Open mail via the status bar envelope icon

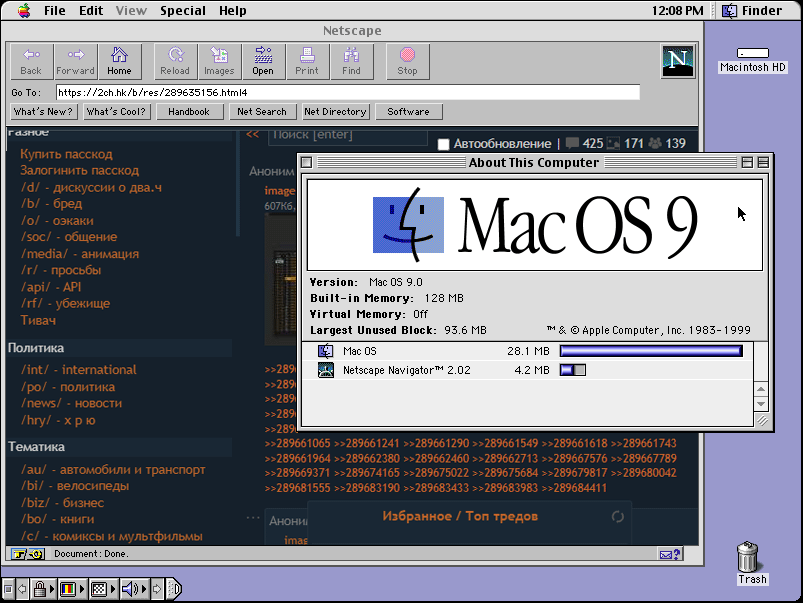tap(670, 554)
